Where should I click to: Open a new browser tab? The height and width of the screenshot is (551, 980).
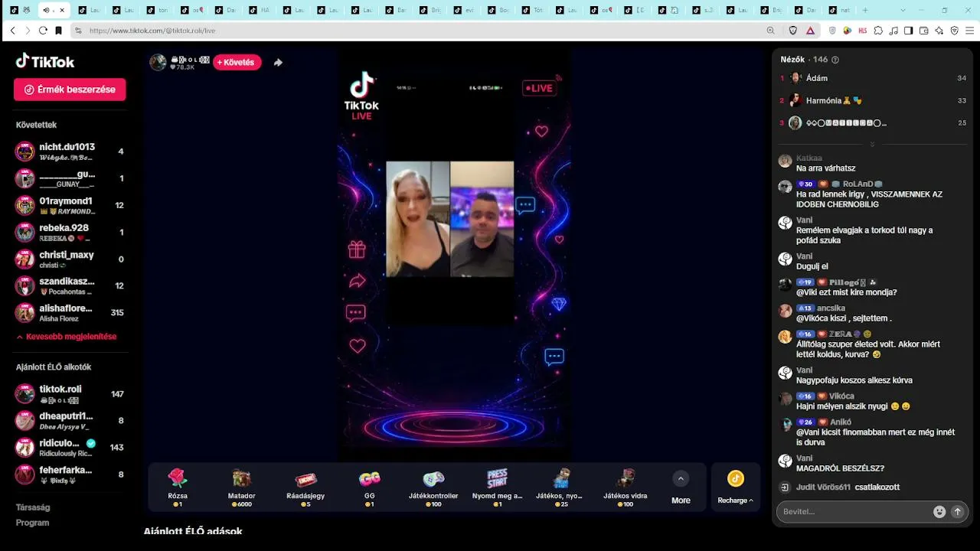[x=865, y=10]
